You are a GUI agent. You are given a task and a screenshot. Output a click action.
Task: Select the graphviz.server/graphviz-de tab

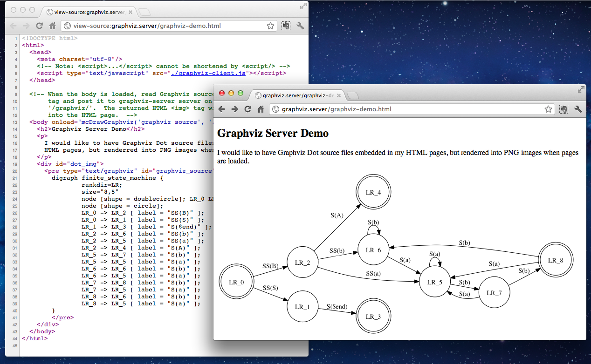tap(298, 96)
